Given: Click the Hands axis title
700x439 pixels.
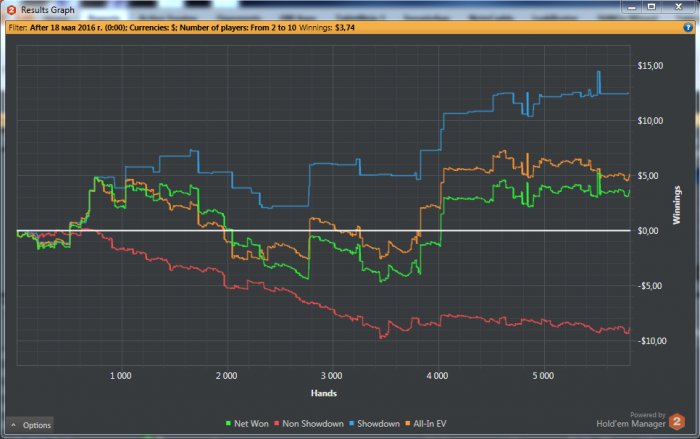Looking at the screenshot, I should pyautogui.click(x=324, y=393).
